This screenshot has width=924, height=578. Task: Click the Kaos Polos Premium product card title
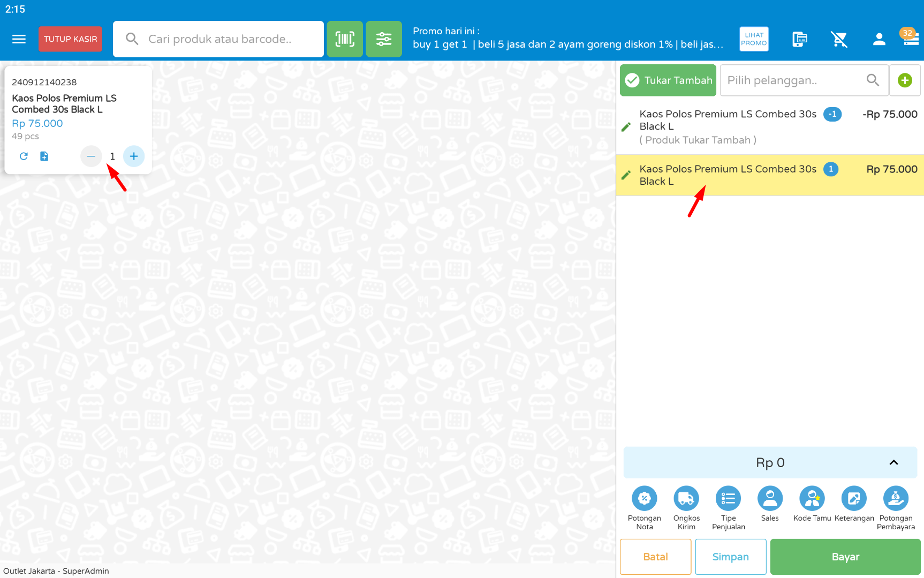[x=64, y=103]
